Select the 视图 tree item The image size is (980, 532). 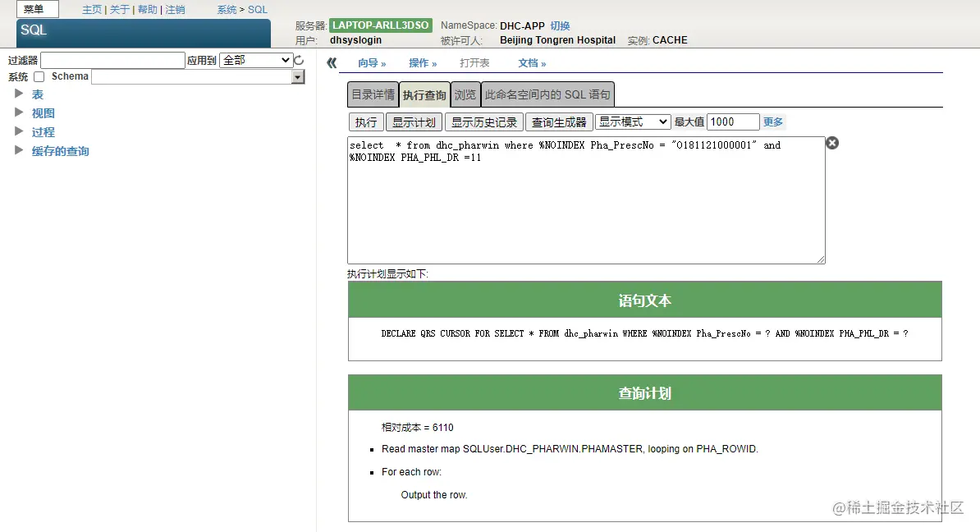tap(44, 113)
